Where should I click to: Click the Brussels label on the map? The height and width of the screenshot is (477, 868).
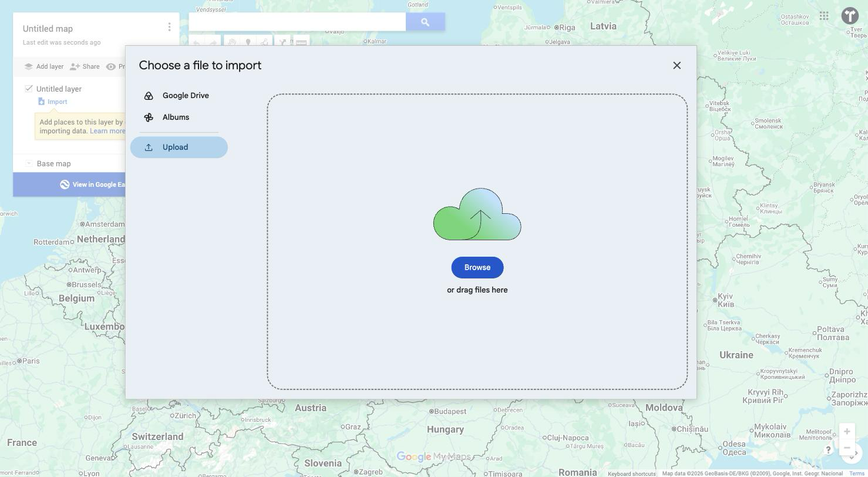(x=86, y=284)
